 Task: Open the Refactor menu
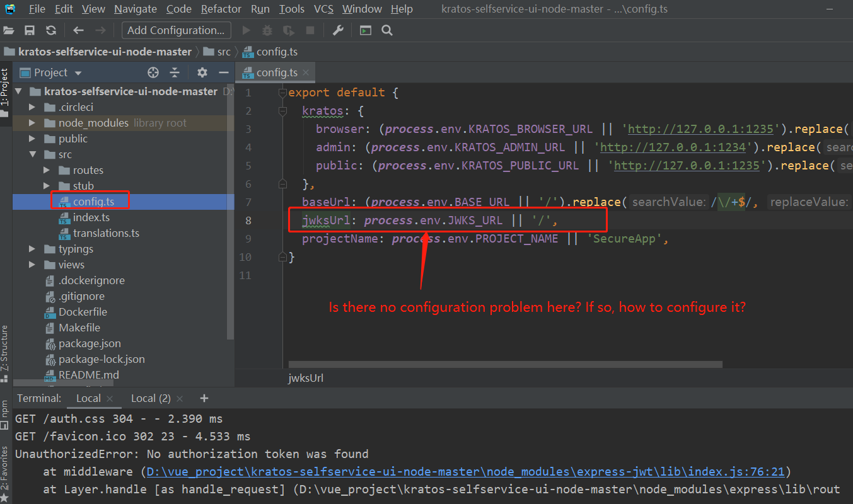221,9
